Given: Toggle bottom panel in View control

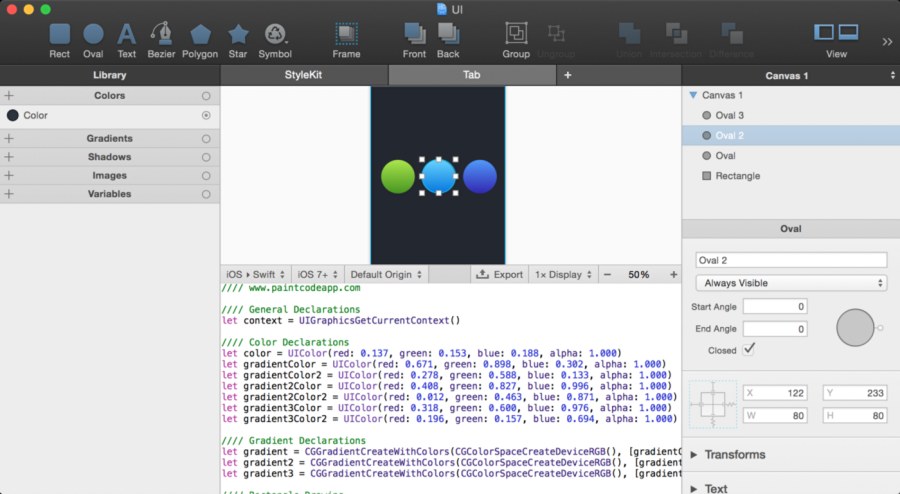Looking at the screenshot, I should click(848, 32).
